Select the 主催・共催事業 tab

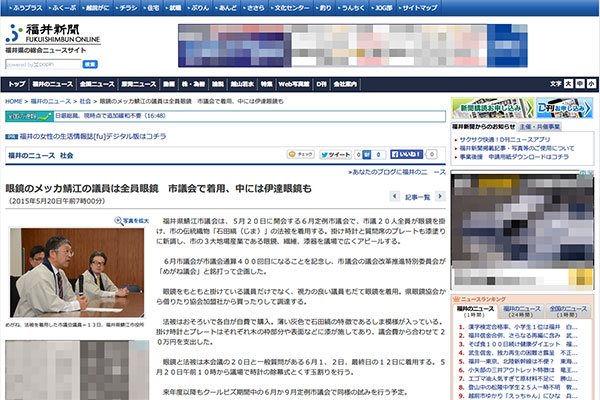pos(540,127)
